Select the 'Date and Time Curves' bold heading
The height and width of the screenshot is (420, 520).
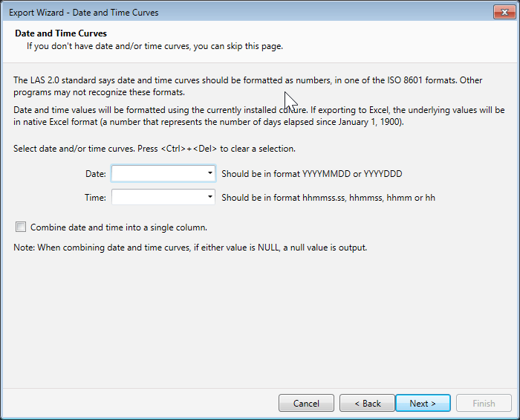[61, 33]
